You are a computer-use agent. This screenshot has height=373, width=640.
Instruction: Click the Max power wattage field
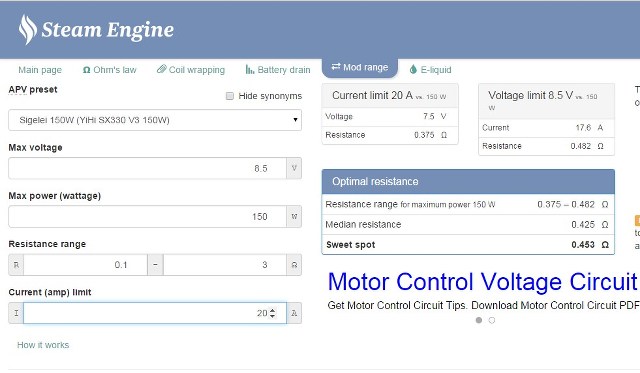147,216
